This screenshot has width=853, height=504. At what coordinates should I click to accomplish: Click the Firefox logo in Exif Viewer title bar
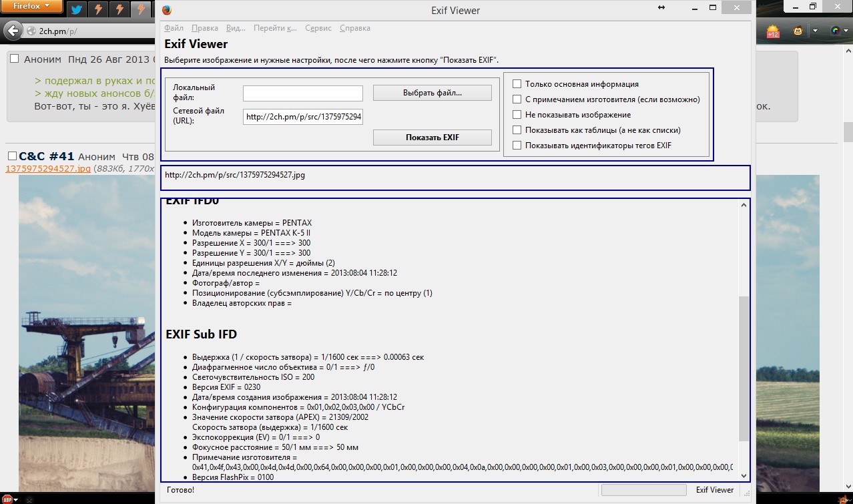coord(167,10)
